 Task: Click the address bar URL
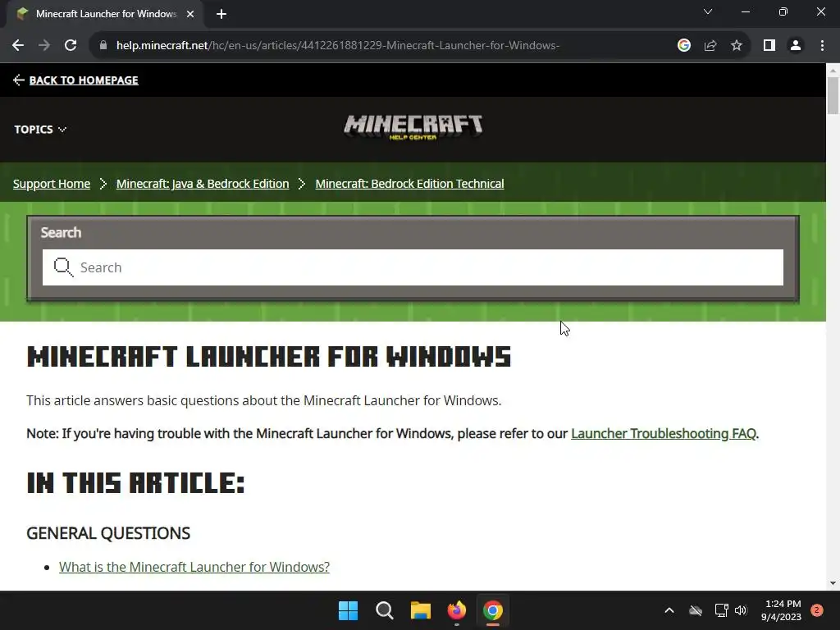tap(337, 46)
